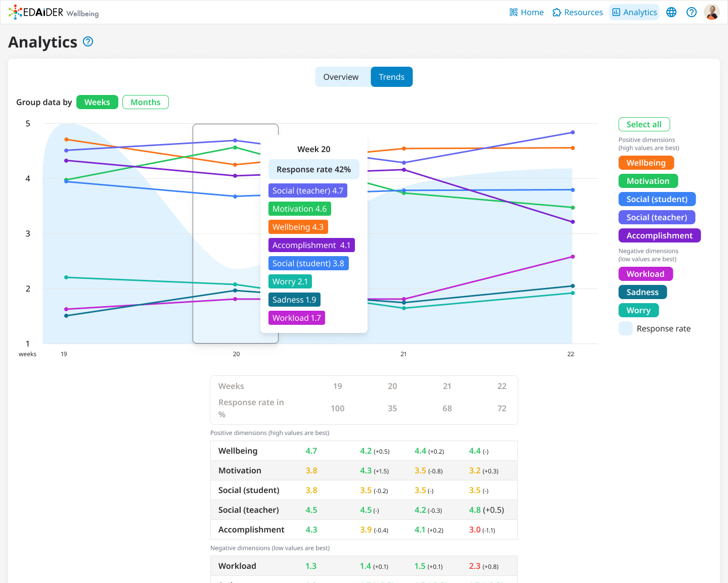Viewport: 728px width, 583px height.
Task: Click the Social (teacher) week 22 data point
Action: coord(573,132)
